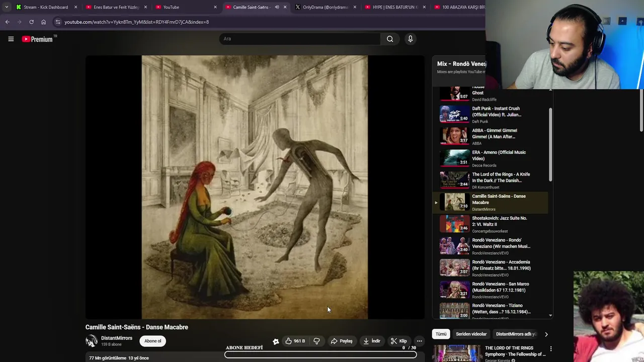Select the DistantMirrors adlı filter chip
This screenshot has height=362, width=644.
point(516,334)
